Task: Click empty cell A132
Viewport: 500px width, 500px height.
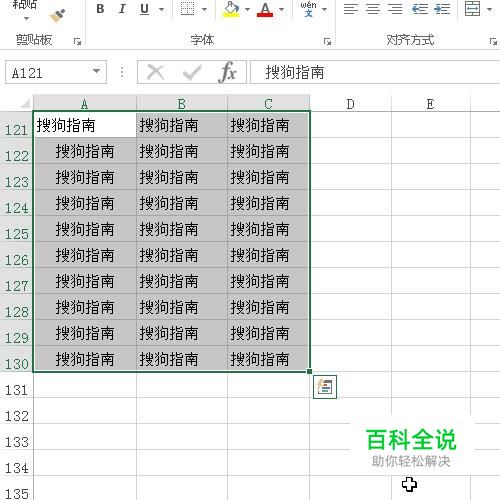Action: click(x=85, y=411)
